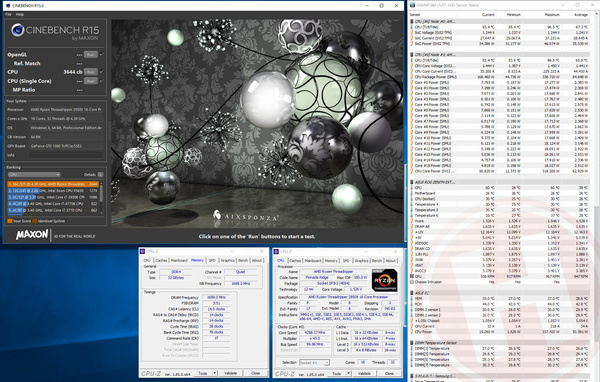Open the Socket selection dropdown in CPU-Z

pyautogui.click(x=315, y=362)
